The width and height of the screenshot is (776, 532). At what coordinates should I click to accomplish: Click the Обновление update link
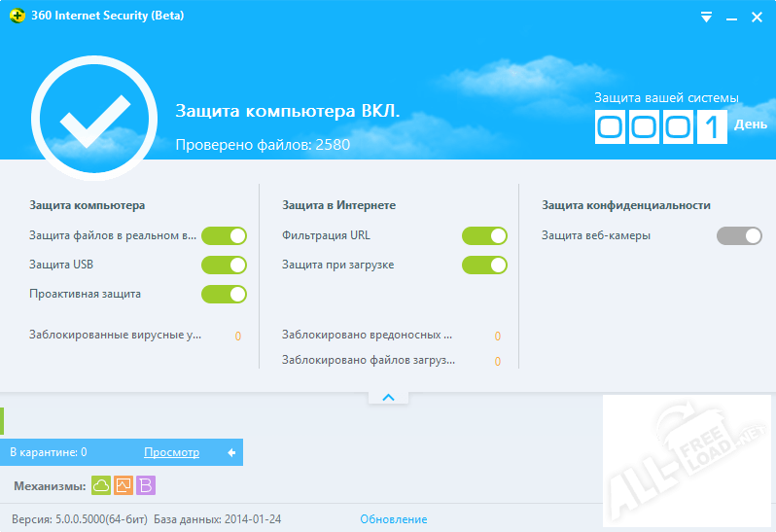point(393,519)
